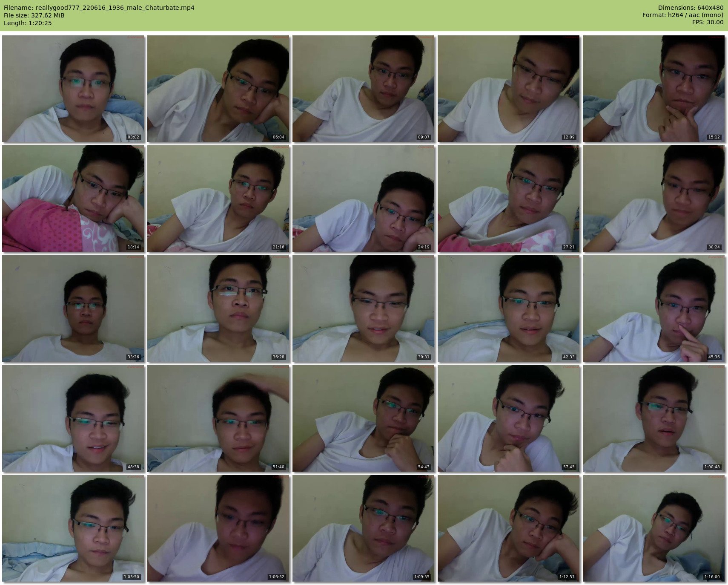Open the thumbnail at 1:03:50
Viewport: 728px width, 585px height.
pyautogui.click(x=73, y=528)
